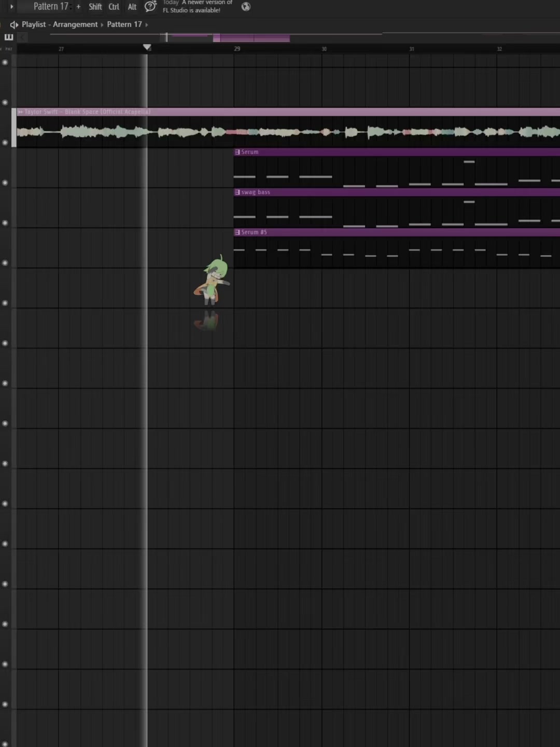Image resolution: width=560 pixels, height=747 pixels.
Task: Click the Shift modifier button
Action: [95, 7]
